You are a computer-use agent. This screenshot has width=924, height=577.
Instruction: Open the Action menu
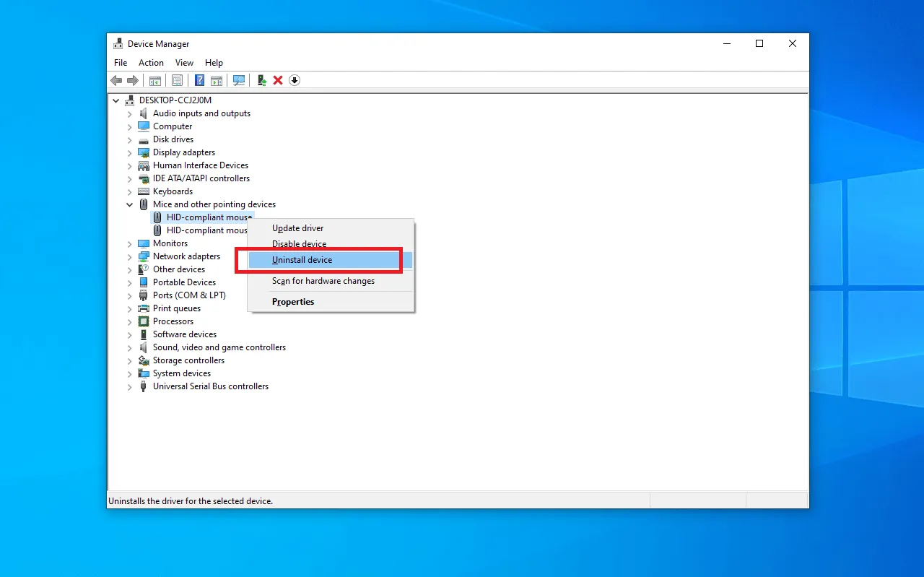151,63
